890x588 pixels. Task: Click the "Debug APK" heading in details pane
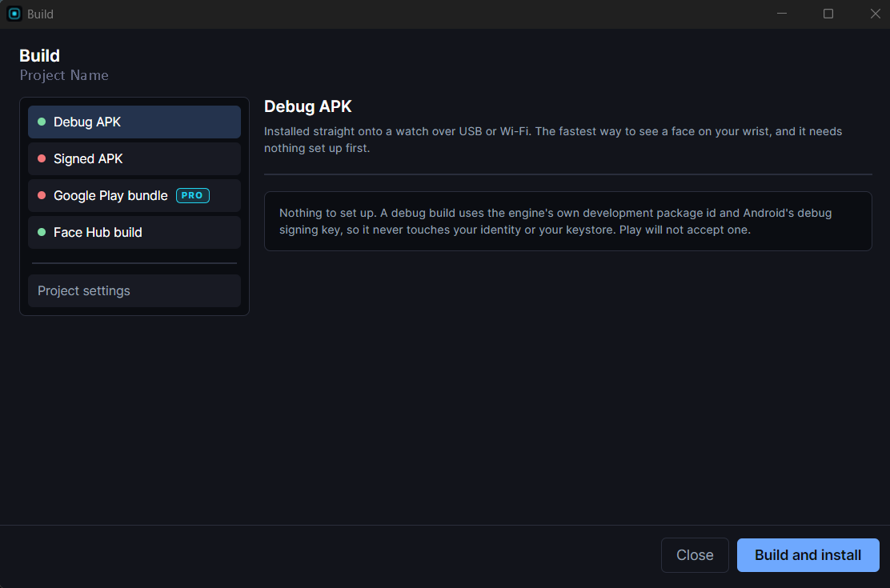307,106
